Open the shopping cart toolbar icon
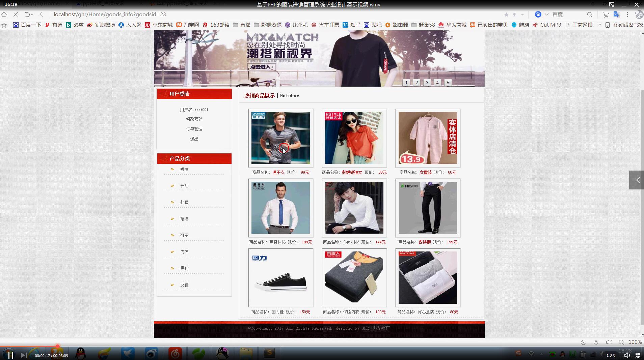The height and width of the screenshot is (360, 644). pos(606,14)
